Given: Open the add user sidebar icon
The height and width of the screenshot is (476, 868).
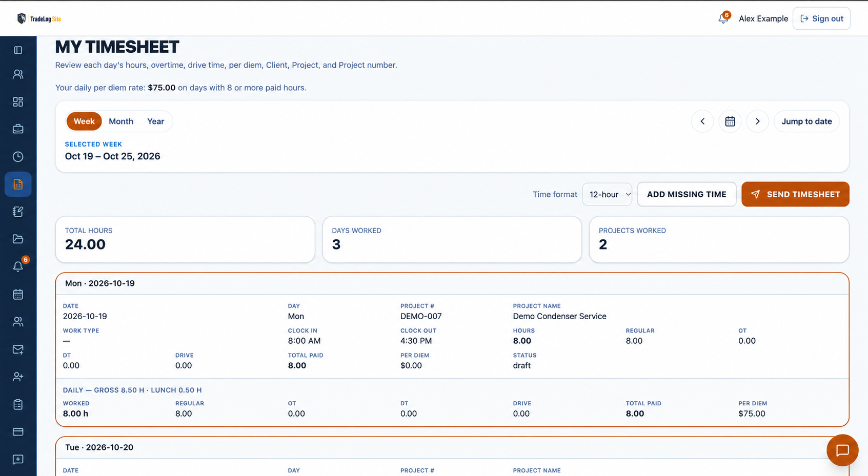Looking at the screenshot, I should click(x=18, y=377).
